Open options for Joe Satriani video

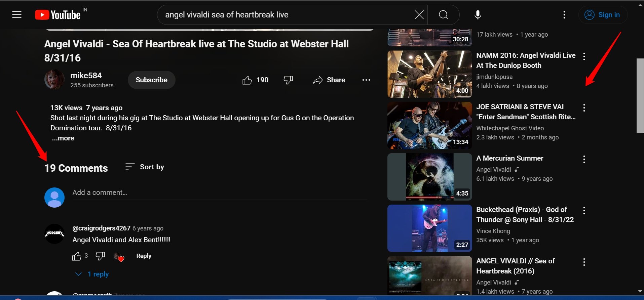point(584,108)
